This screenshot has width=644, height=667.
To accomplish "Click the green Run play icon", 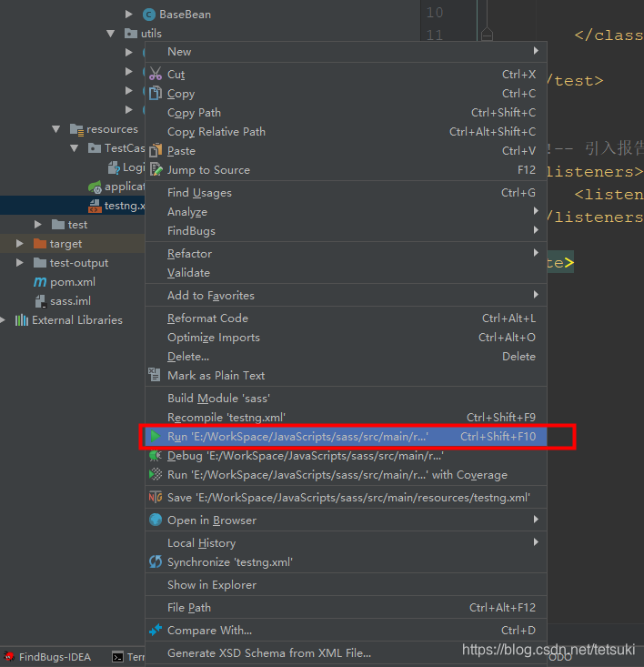I will (156, 436).
